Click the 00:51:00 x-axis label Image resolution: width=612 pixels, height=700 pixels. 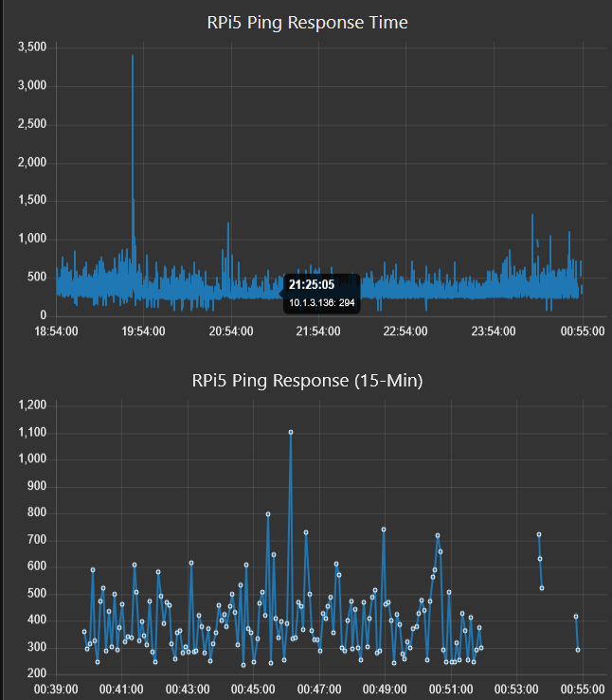(451, 690)
